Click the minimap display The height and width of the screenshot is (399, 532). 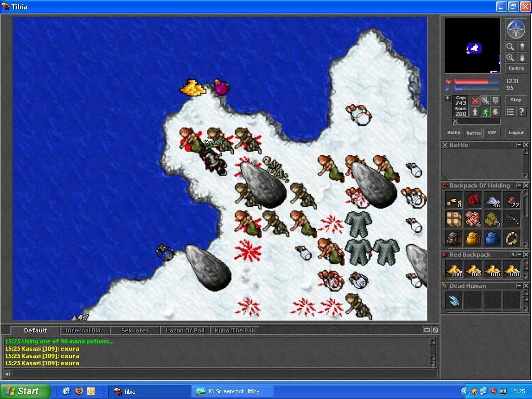pyautogui.click(x=473, y=46)
